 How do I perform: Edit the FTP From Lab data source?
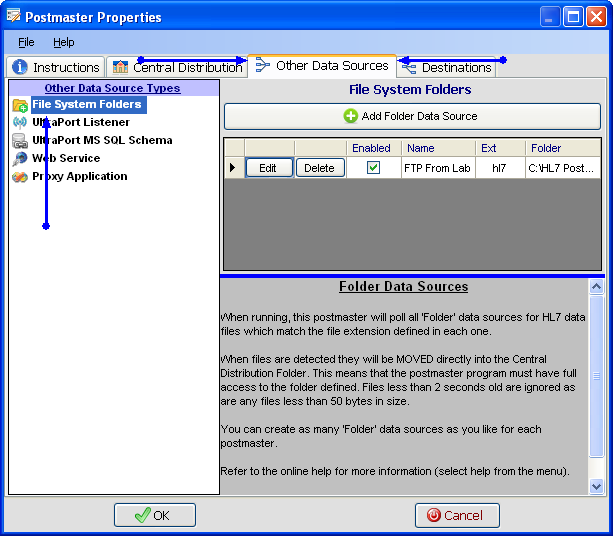pyautogui.click(x=268, y=168)
